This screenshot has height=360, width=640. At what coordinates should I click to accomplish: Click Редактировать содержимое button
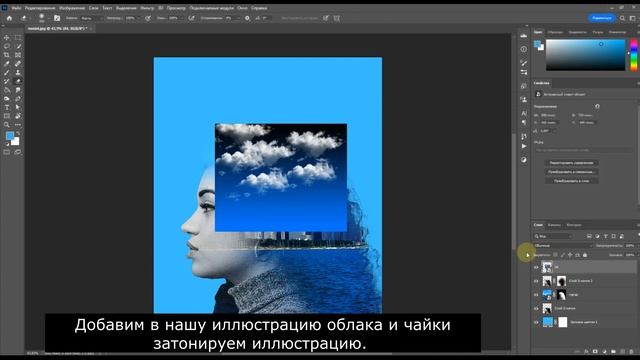[x=571, y=163]
